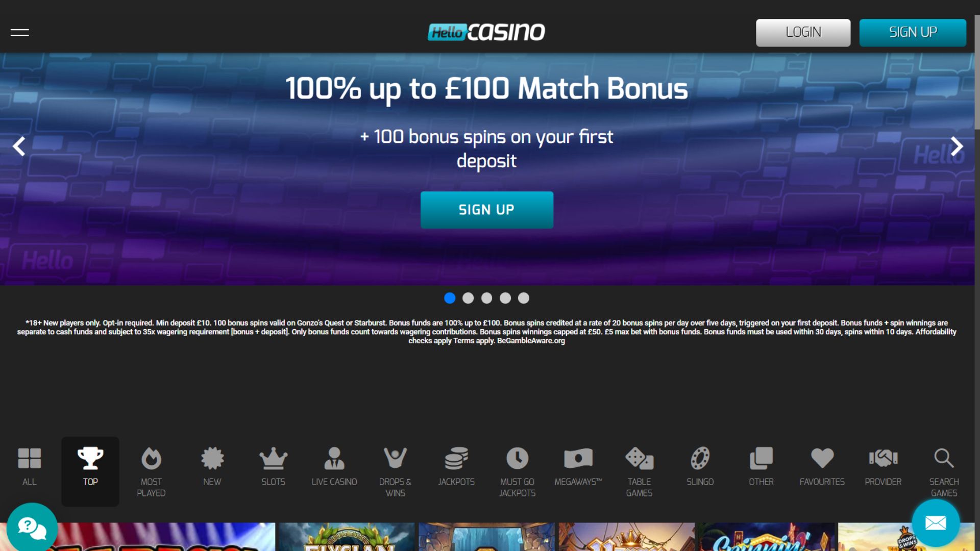980x551 pixels.
Task: Select the third carousel dot
Action: point(487,298)
